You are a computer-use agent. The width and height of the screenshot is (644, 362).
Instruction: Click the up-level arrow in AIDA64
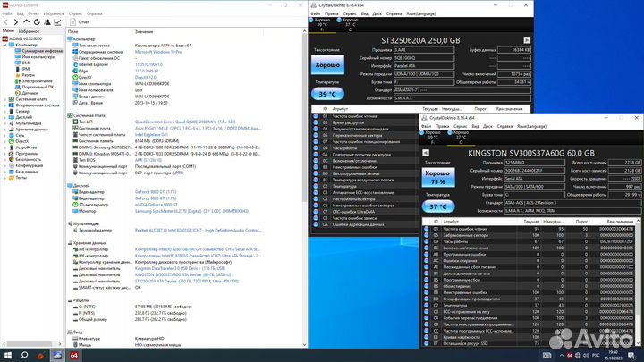pos(26,22)
